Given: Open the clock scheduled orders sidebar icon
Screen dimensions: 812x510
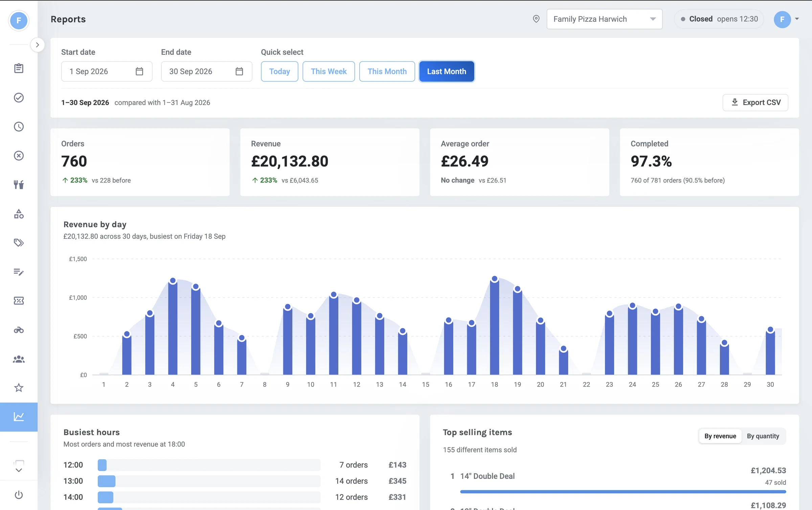Looking at the screenshot, I should pyautogui.click(x=19, y=127).
